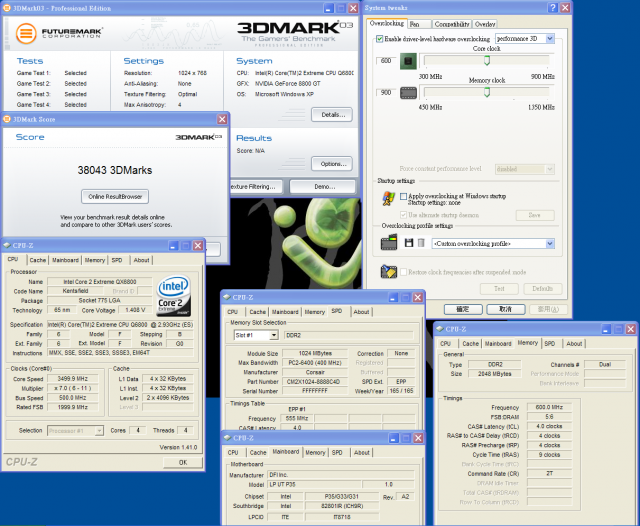Click the Core Speed field 3499.9 MHz
The height and width of the screenshot is (526, 640).
point(73,379)
